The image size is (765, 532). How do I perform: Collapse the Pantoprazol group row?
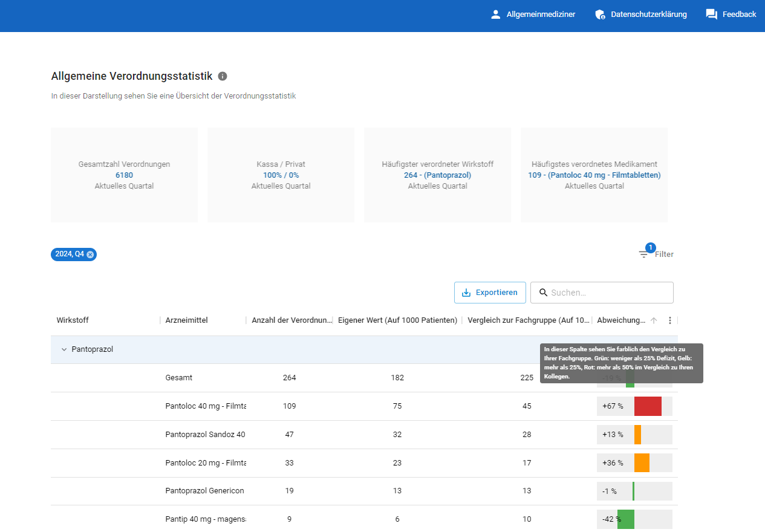pyautogui.click(x=64, y=349)
